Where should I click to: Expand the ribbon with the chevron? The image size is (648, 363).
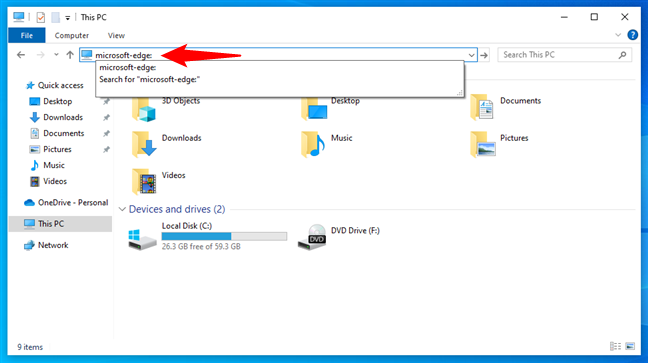(618, 35)
